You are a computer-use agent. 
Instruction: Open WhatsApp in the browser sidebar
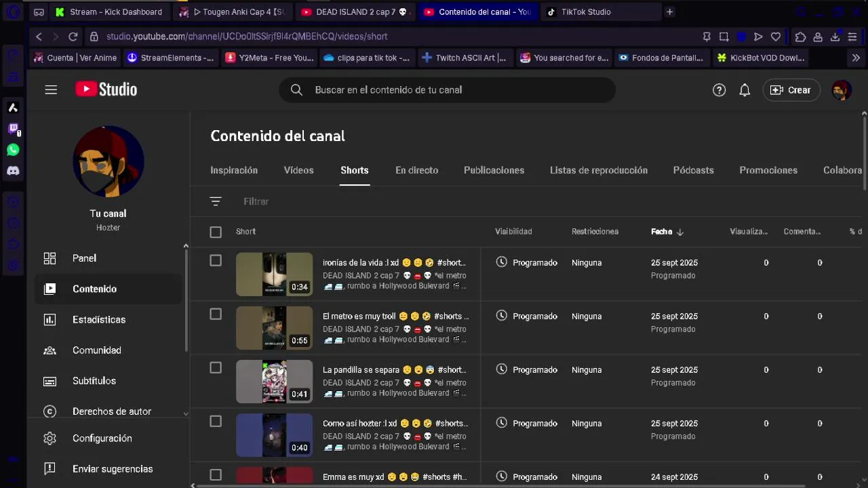click(x=13, y=150)
